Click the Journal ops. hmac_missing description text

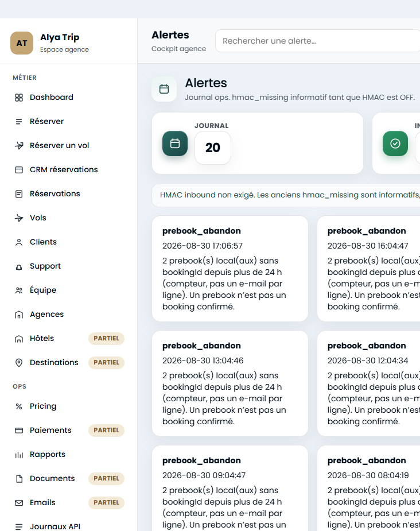click(x=300, y=98)
